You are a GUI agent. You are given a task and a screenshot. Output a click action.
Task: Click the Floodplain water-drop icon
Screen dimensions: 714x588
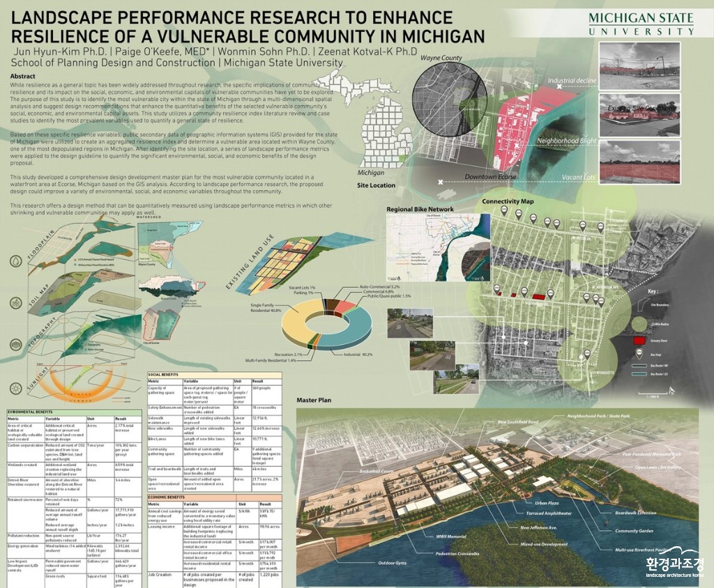(x=16, y=262)
